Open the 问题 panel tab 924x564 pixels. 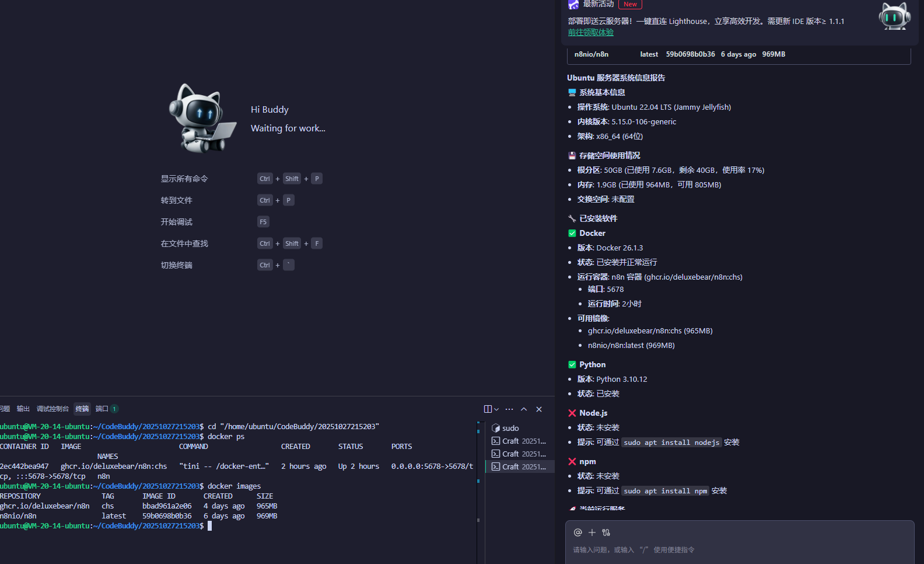5,409
